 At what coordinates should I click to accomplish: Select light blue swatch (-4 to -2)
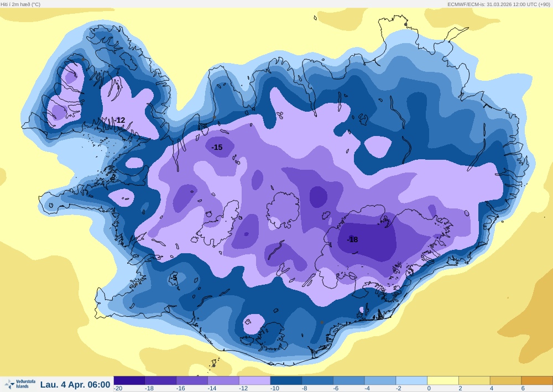(x=380, y=380)
